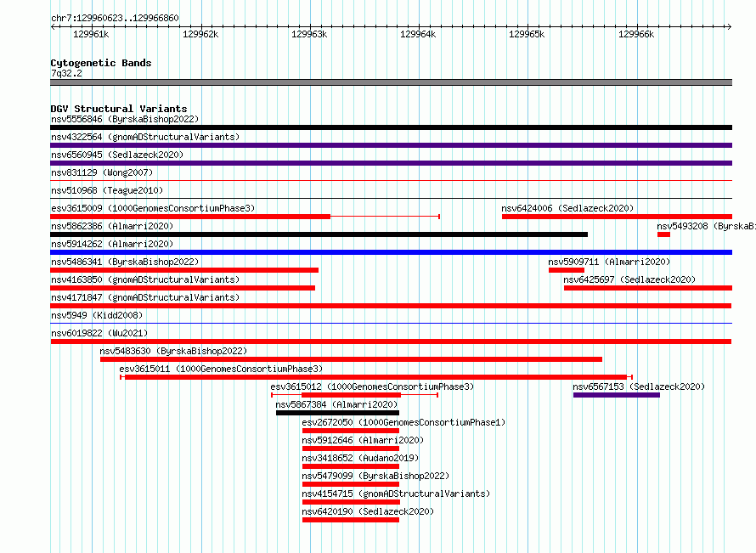Viewport: 756px width, 553px height.
Task: Open esv3615009 (1000GenomesConsortiumPhase3) label
Action: coord(153,208)
